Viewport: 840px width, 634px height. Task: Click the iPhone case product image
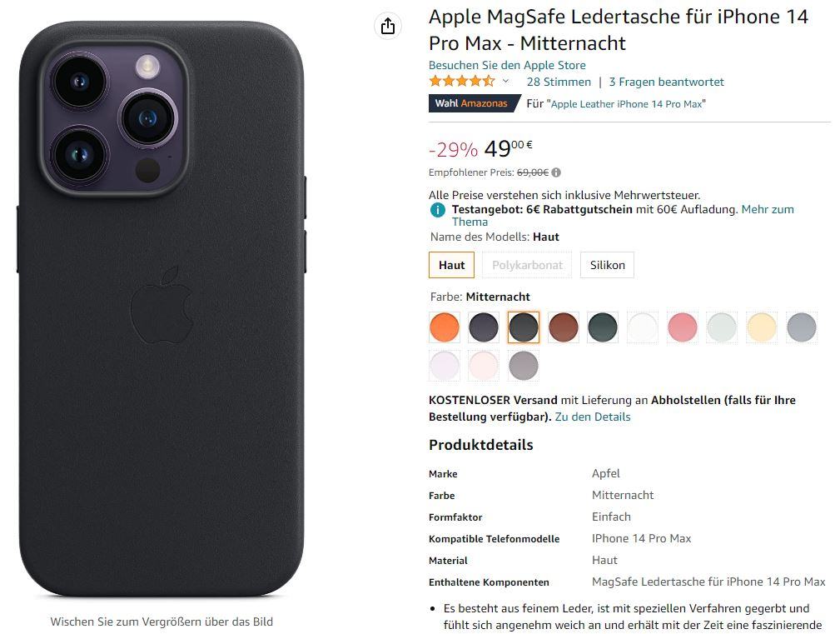pos(162,309)
